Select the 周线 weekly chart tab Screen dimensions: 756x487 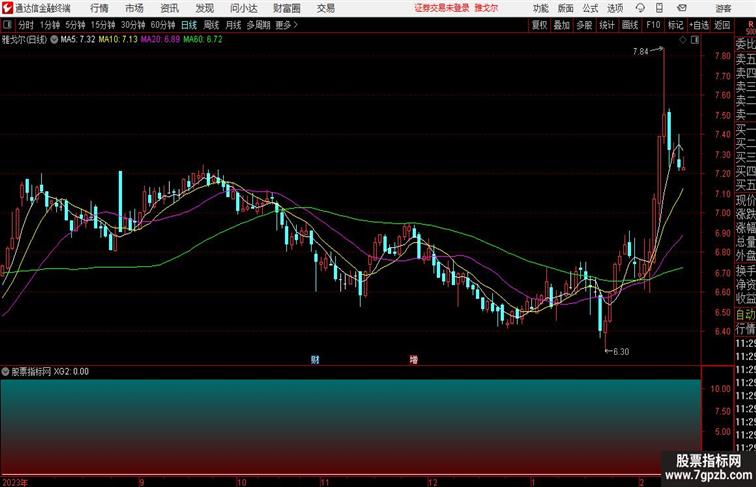coord(211,25)
